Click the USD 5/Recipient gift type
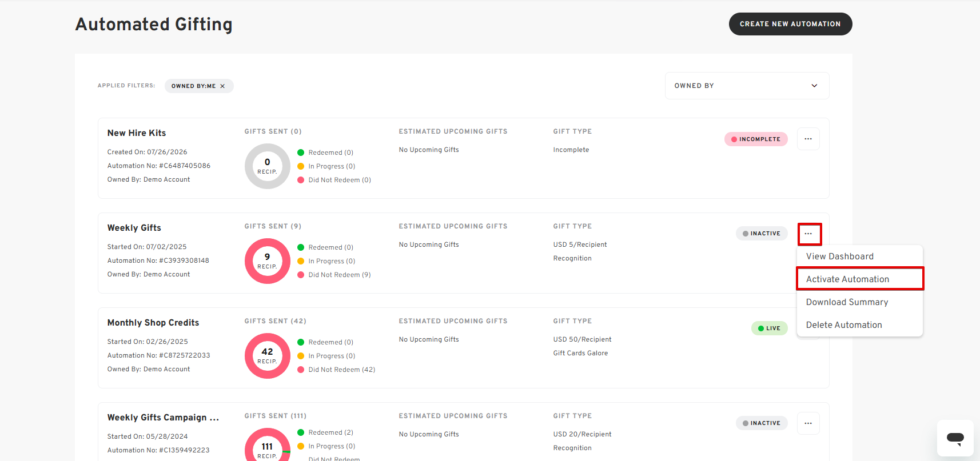Screen dimensions: 980x461 (580, 244)
